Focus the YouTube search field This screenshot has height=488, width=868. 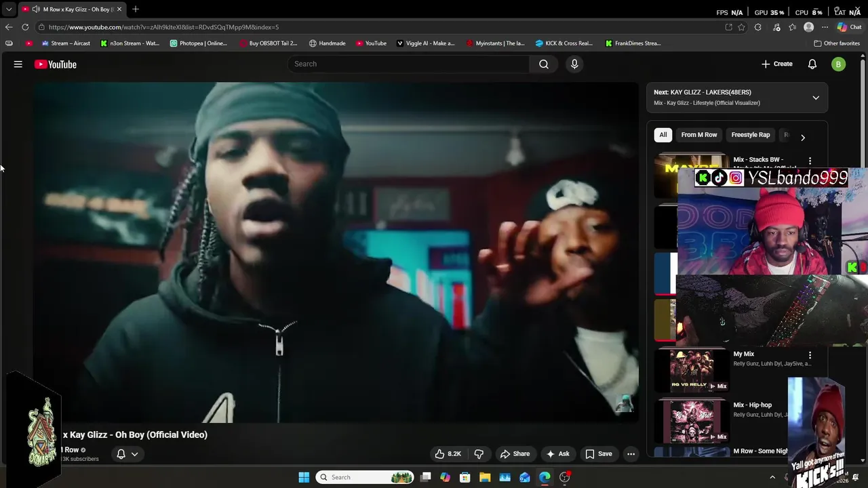(409, 64)
